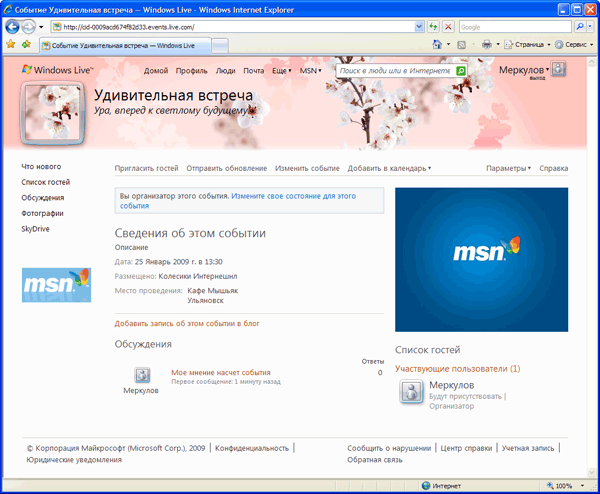
Task: Open Фотографии in the sidebar
Action: click(42, 213)
